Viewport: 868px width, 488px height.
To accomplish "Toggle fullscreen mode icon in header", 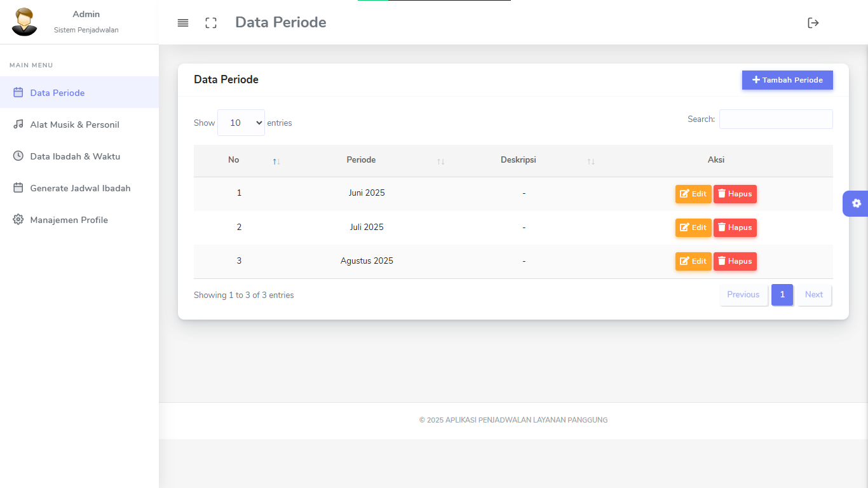I will click(x=211, y=23).
